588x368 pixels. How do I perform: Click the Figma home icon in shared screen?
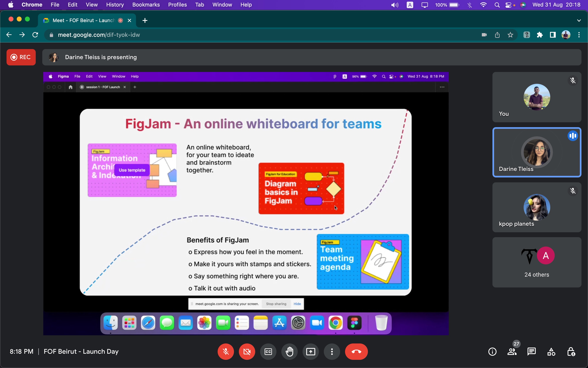pyautogui.click(x=70, y=87)
